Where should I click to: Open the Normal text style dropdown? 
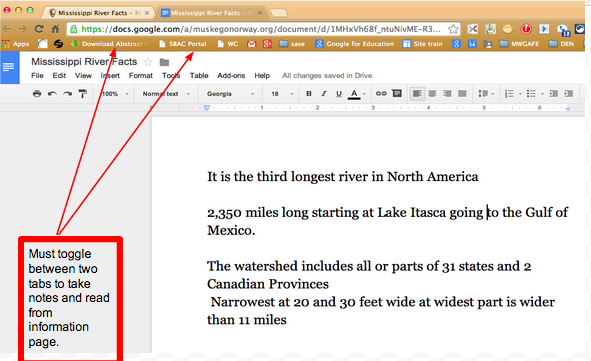click(x=166, y=94)
